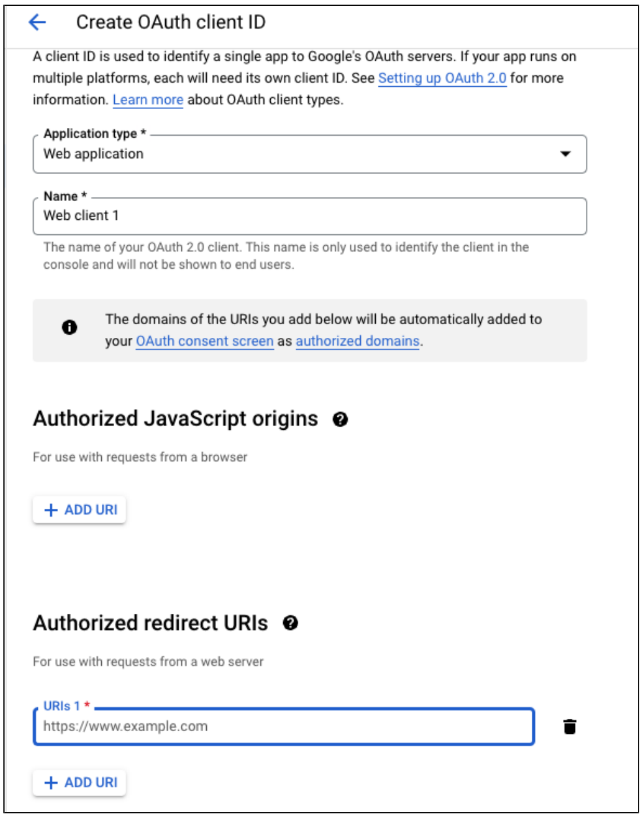The width and height of the screenshot is (644, 816).
Task: Delete URIs 1 with the trash icon
Action: [570, 727]
